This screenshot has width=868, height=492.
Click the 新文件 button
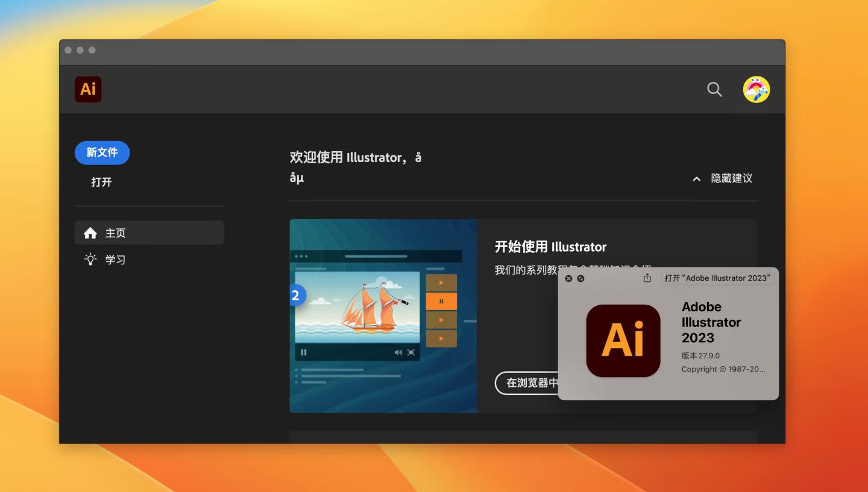(x=102, y=152)
